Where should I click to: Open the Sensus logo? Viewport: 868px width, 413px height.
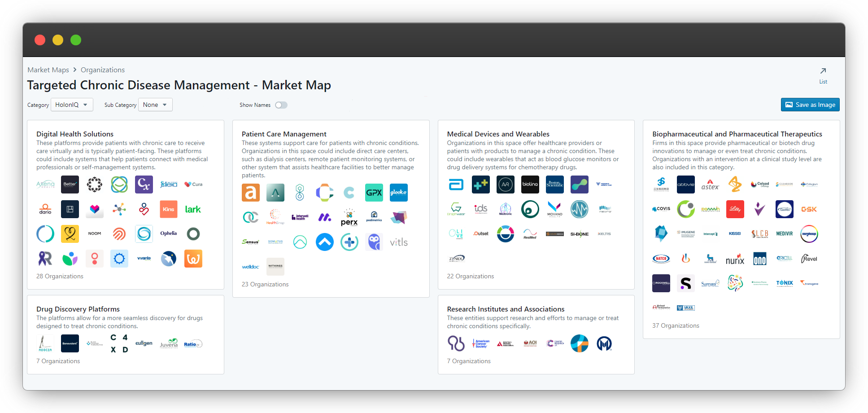pos(251,242)
